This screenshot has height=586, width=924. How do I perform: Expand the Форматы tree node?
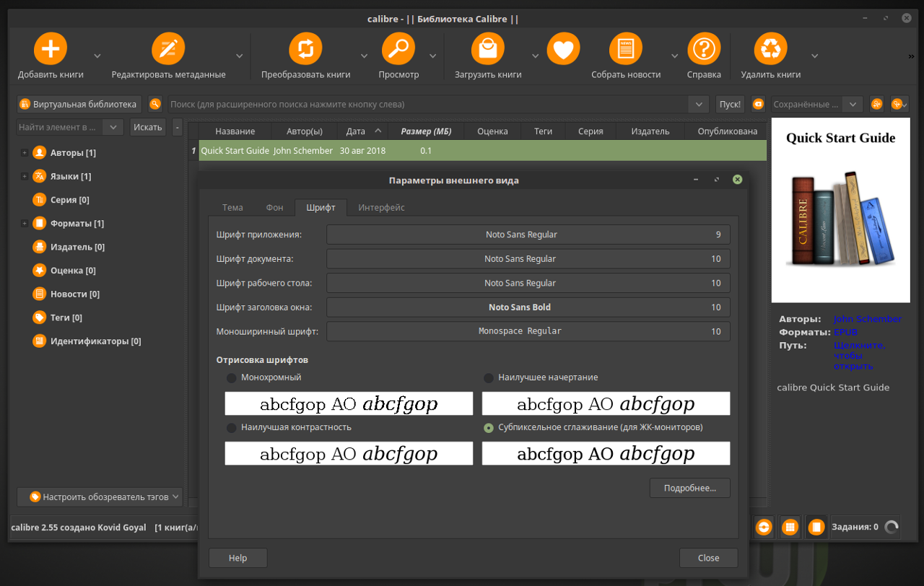pyautogui.click(x=25, y=224)
